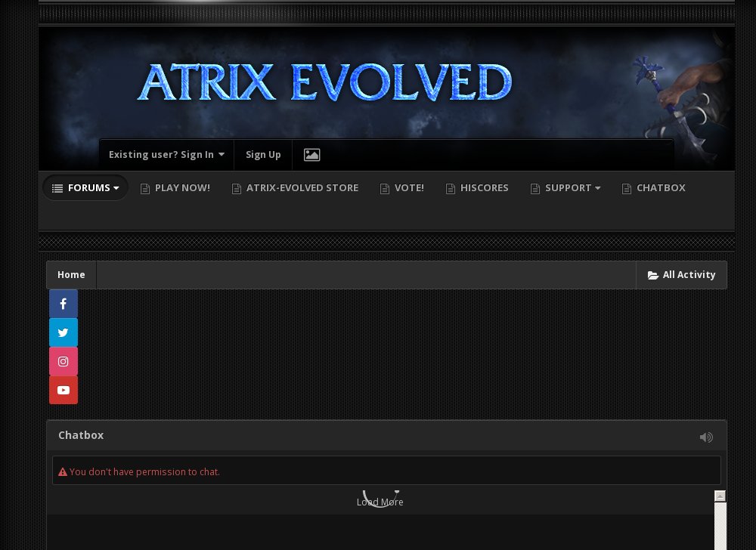Open the Instagram social link
The width and height of the screenshot is (756, 550).
tap(64, 362)
